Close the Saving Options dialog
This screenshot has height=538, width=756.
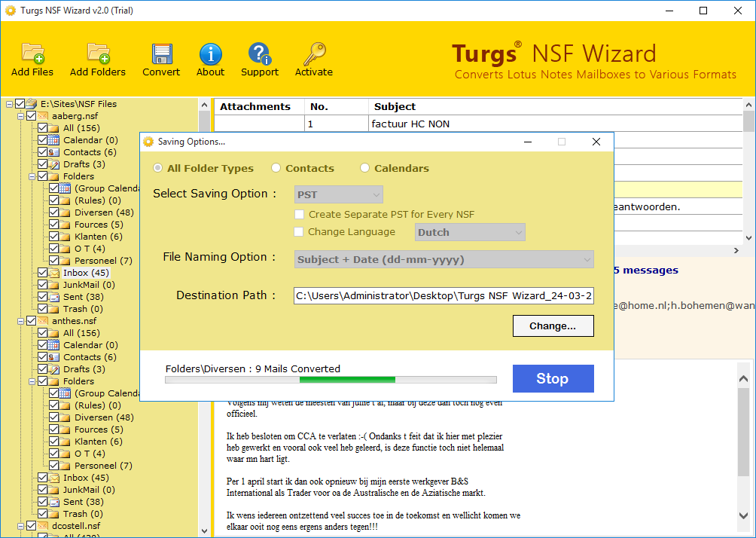596,142
